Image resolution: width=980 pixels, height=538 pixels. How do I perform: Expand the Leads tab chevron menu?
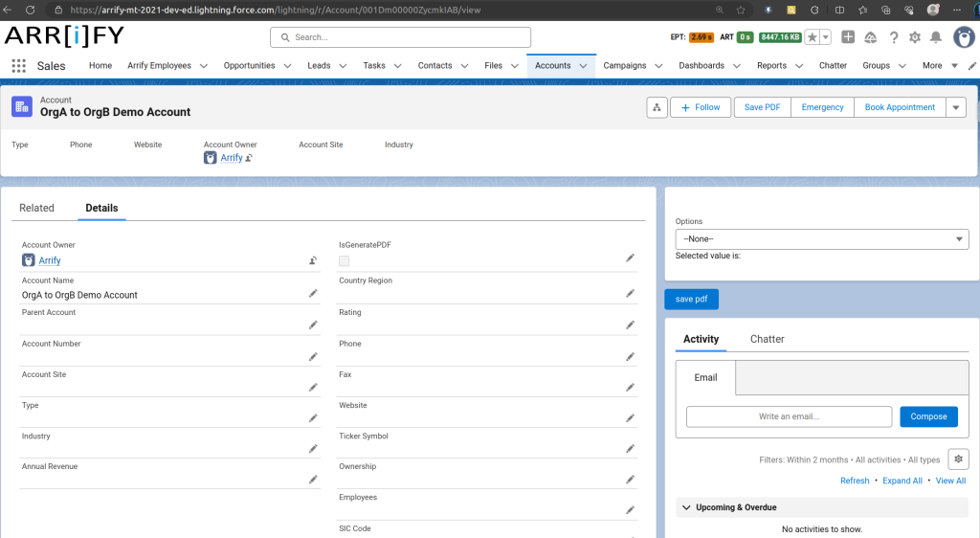tap(344, 66)
